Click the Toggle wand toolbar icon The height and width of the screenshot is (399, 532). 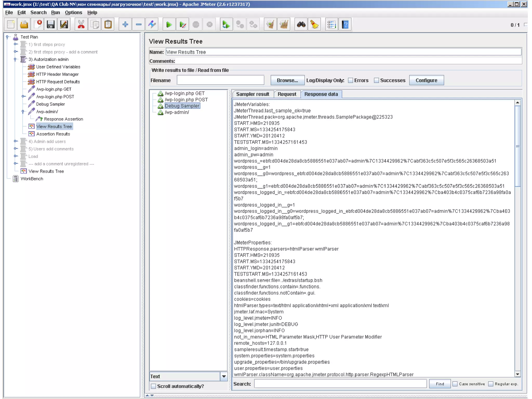pyautogui.click(x=152, y=25)
